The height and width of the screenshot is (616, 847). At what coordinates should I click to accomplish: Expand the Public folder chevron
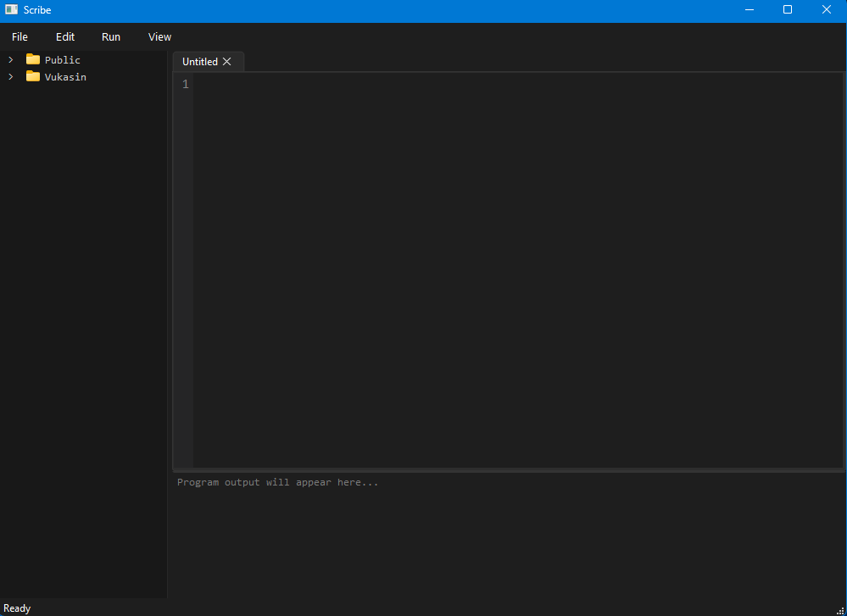coord(10,59)
